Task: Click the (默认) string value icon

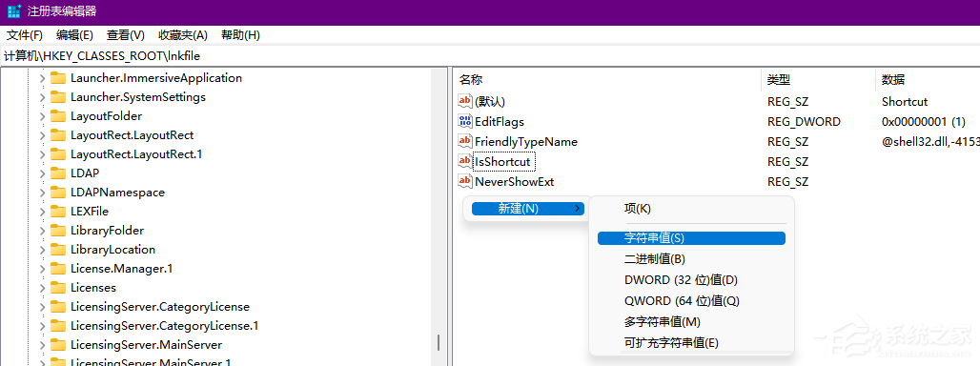Action: (465, 101)
